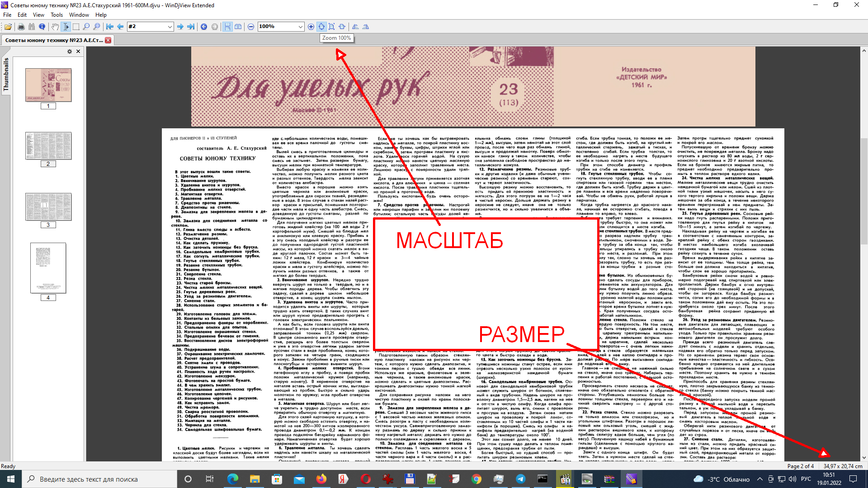The height and width of the screenshot is (488, 868).
Task: Choose the Select rectangle tool
Action: [x=76, y=27]
